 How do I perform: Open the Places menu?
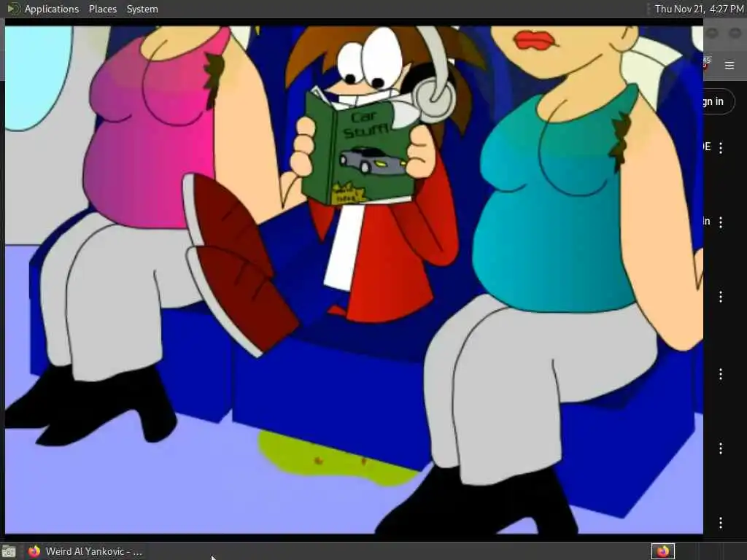[102, 9]
